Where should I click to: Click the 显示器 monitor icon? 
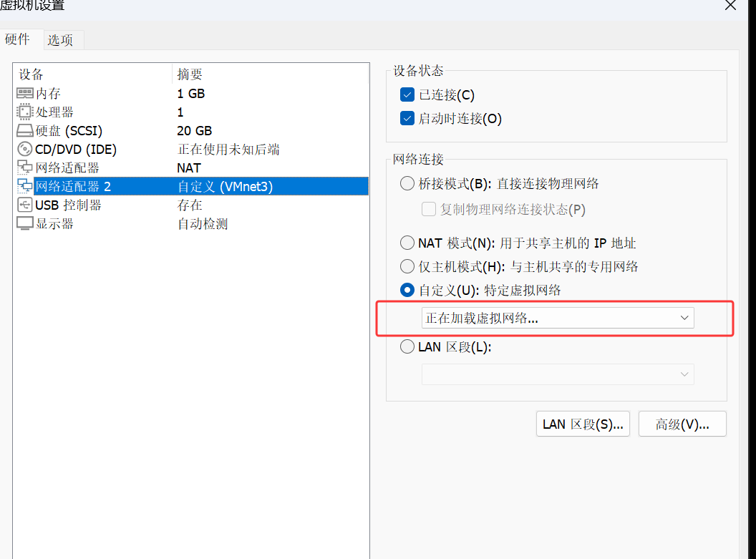point(25,224)
